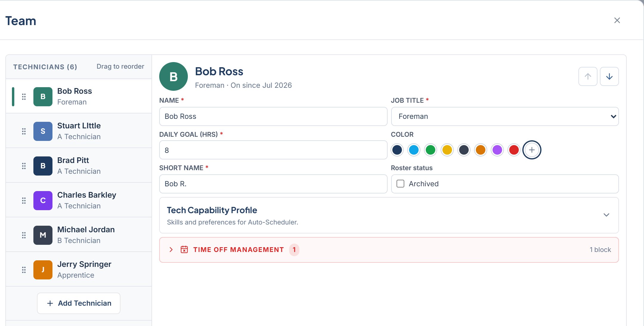
Task: Click Charles Barkley's purple C avatar
Action: (43, 201)
